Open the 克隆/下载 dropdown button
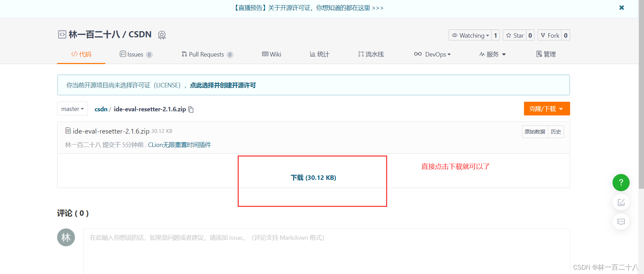This screenshot has width=644, height=274. 547,109
